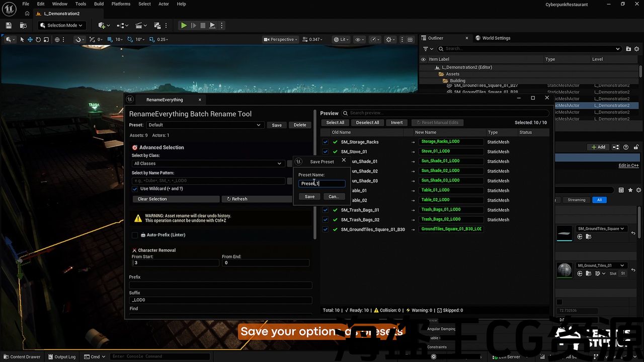The image size is (644, 362).
Task: Open the Build menu
Action: 99,4
